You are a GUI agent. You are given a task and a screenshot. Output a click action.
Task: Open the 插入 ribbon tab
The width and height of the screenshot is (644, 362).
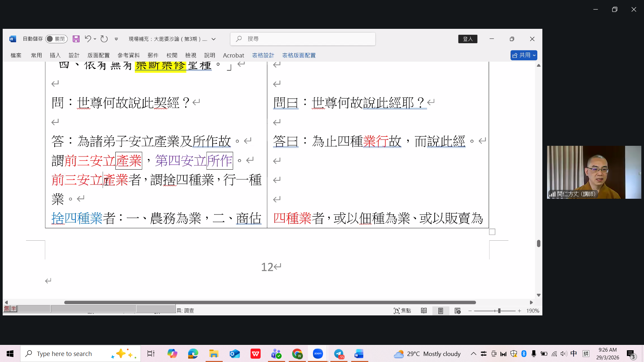[55, 55]
